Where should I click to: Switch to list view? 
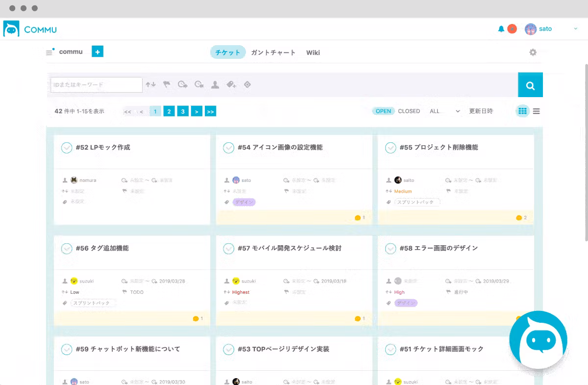tap(537, 111)
